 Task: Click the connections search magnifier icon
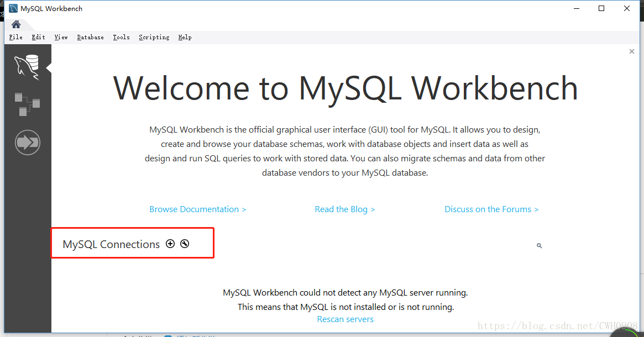click(x=540, y=245)
